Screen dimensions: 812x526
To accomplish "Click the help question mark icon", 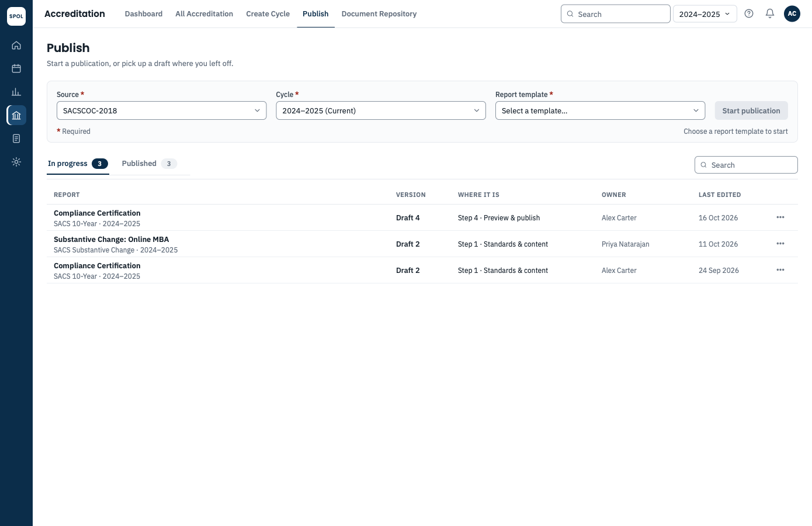I will pos(749,13).
